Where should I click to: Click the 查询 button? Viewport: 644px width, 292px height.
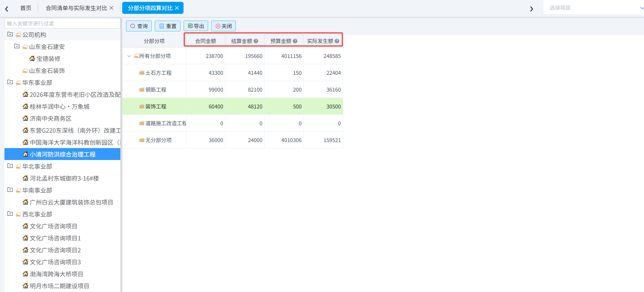[x=139, y=26]
